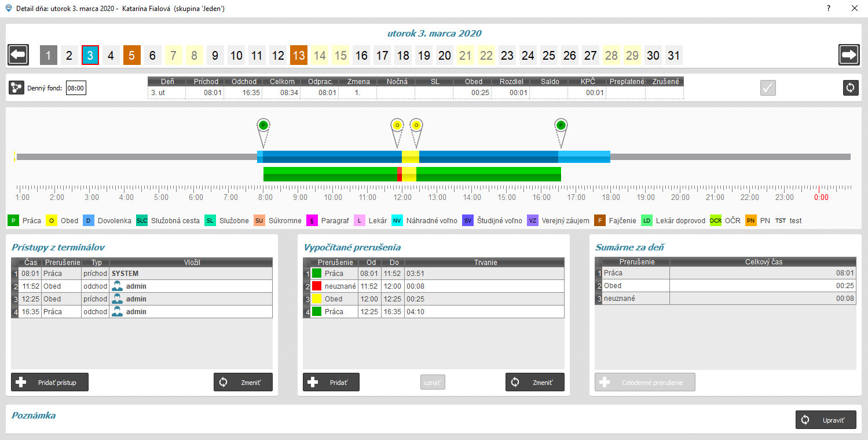
Task: Click the PN orange legend icon
Action: click(751, 220)
